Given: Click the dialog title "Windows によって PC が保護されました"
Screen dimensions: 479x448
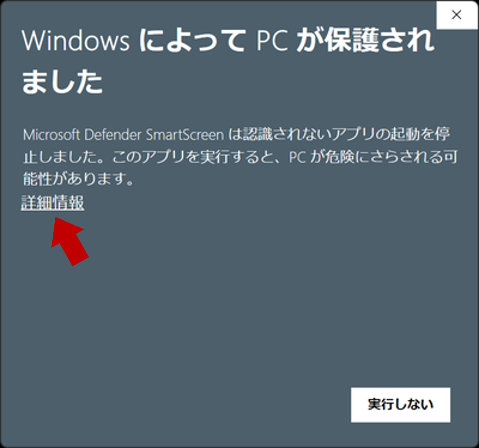Looking at the screenshot, I should [x=228, y=61].
